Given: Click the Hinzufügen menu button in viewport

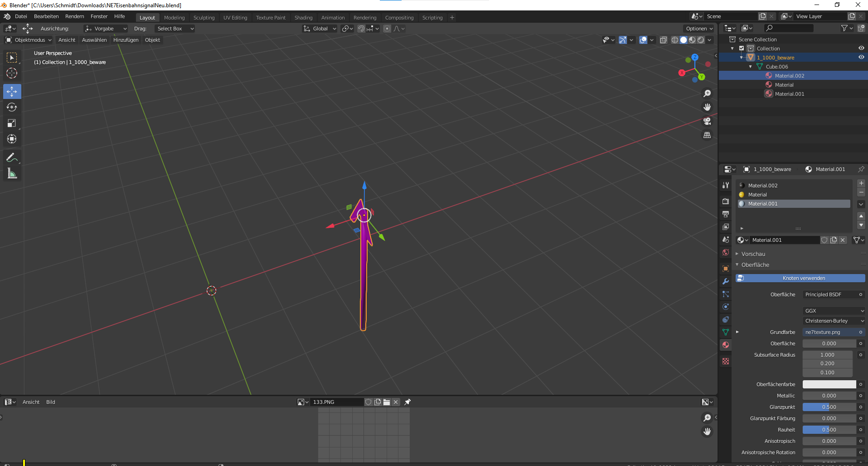Looking at the screenshot, I should [126, 40].
